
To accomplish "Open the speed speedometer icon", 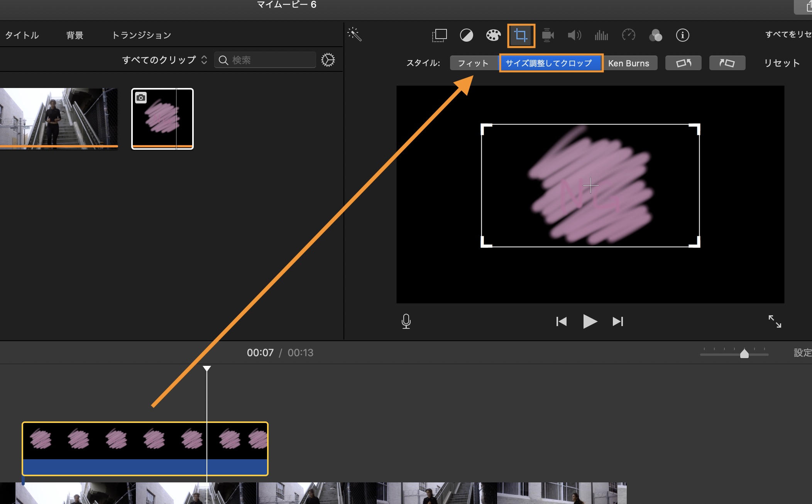I will 628,35.
